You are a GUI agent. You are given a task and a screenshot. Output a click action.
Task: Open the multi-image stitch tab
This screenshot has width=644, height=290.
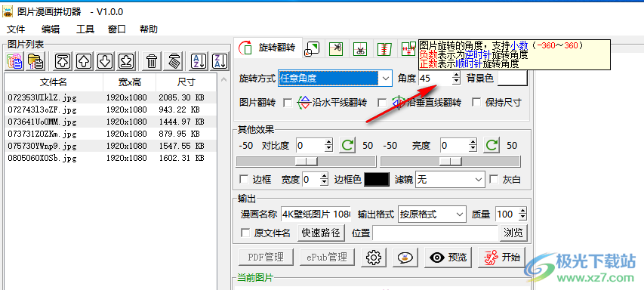point(408,49)
